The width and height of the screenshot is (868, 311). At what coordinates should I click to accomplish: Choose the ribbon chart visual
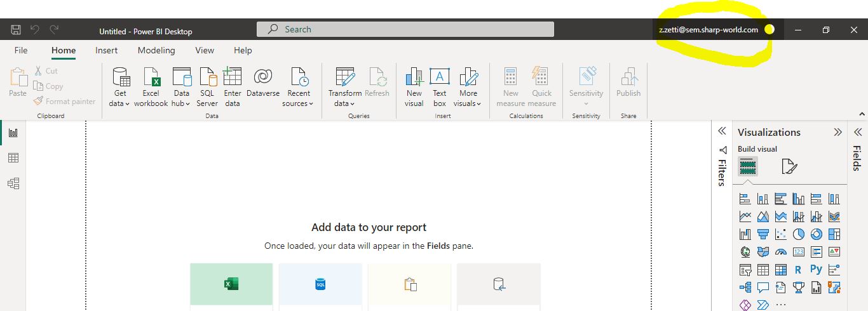point(834,216)
